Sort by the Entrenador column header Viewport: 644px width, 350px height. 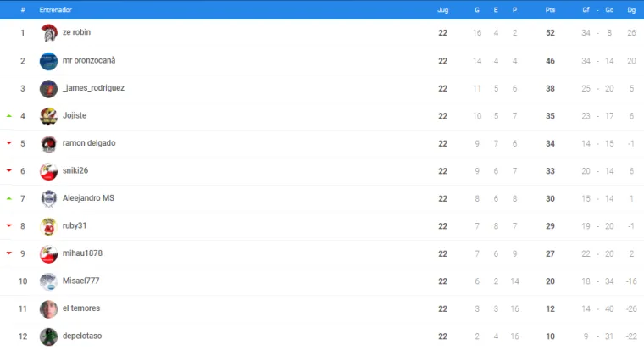pos(55,10)
